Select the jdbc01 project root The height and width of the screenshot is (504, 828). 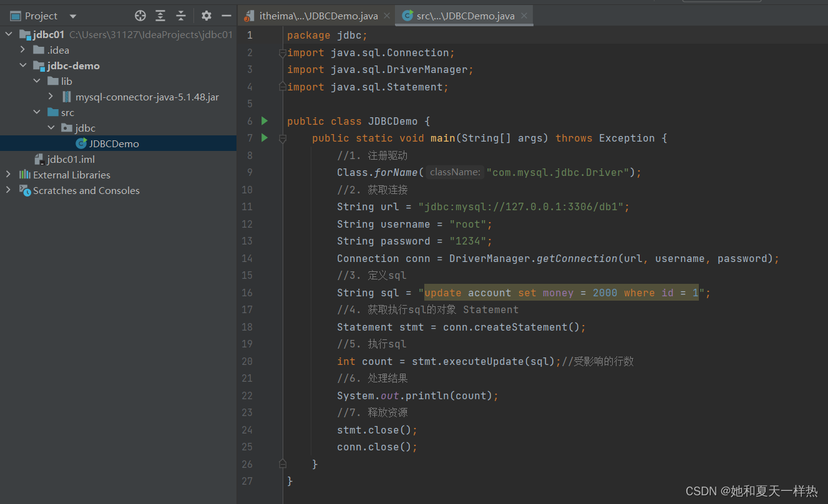pyautogui.click(x=119, y=34)
